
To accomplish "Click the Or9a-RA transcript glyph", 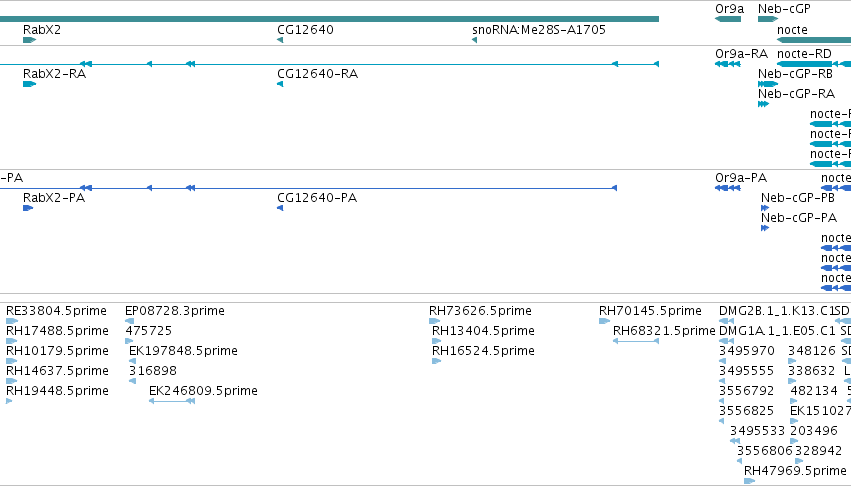I will coord(728,64).
